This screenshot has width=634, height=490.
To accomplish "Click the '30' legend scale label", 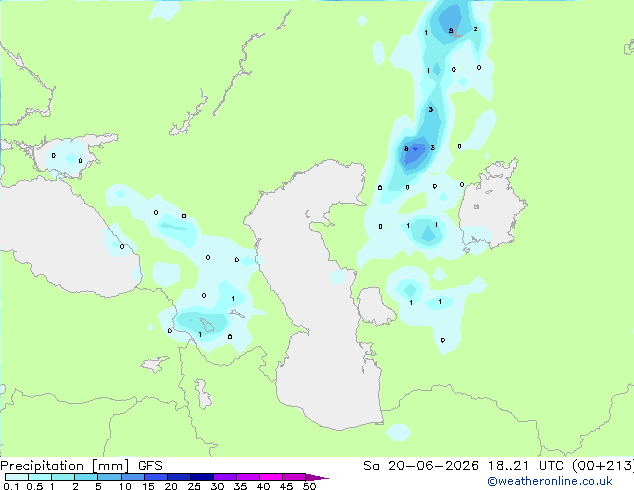I will [x=217, y=486].
